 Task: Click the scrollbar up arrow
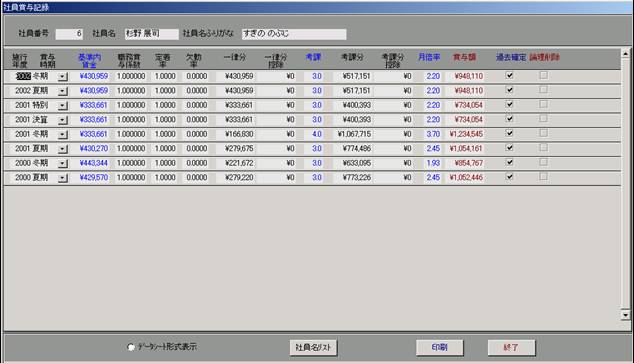click(x=626, y=53)
